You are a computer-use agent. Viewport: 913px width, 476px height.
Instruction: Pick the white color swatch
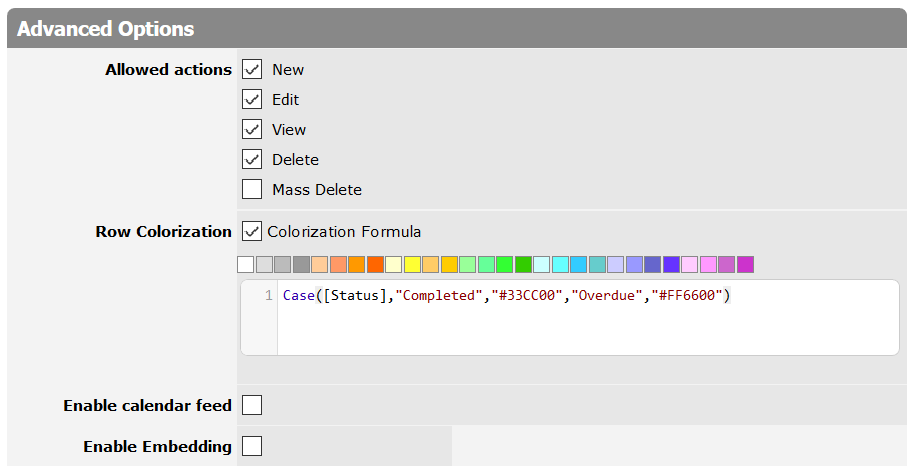tap(246, 265)
